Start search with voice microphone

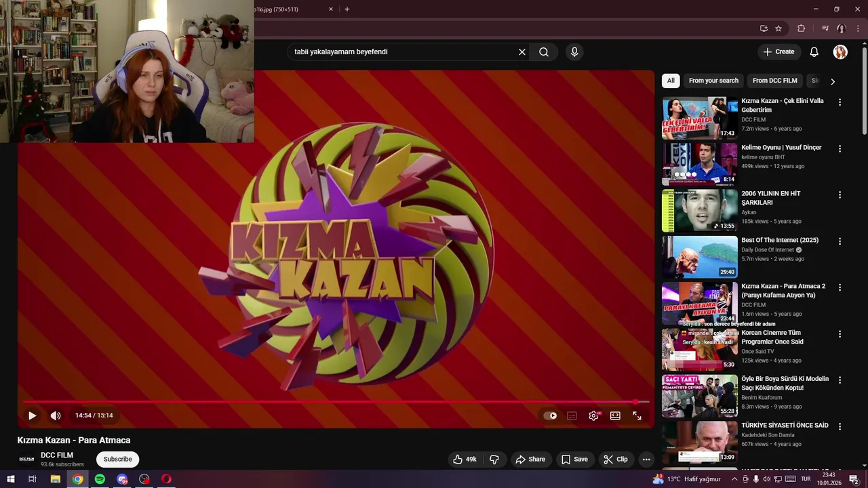click(x=574, y=52)
